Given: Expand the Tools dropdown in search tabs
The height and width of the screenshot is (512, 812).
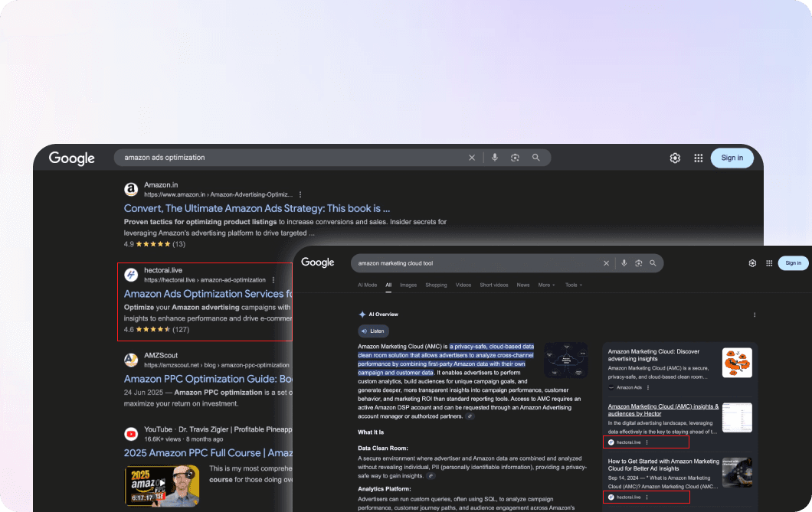Looking at the screenshot, I should click(573, 285).
